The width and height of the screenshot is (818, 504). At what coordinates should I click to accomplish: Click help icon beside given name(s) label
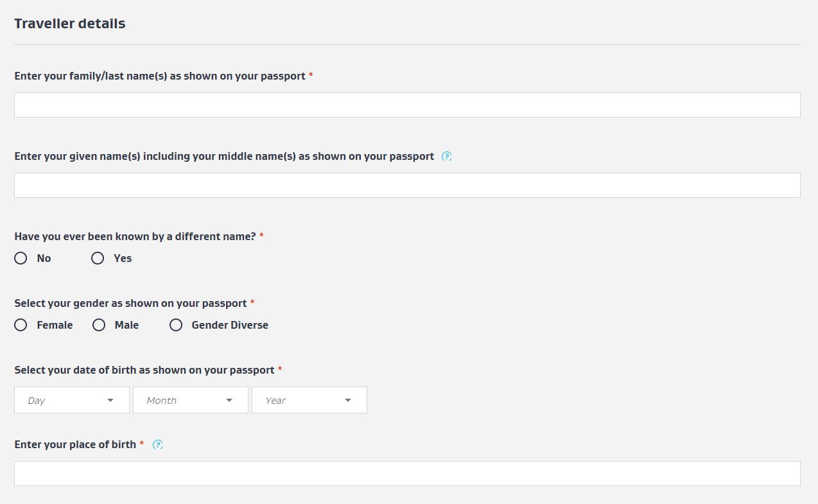447,156
